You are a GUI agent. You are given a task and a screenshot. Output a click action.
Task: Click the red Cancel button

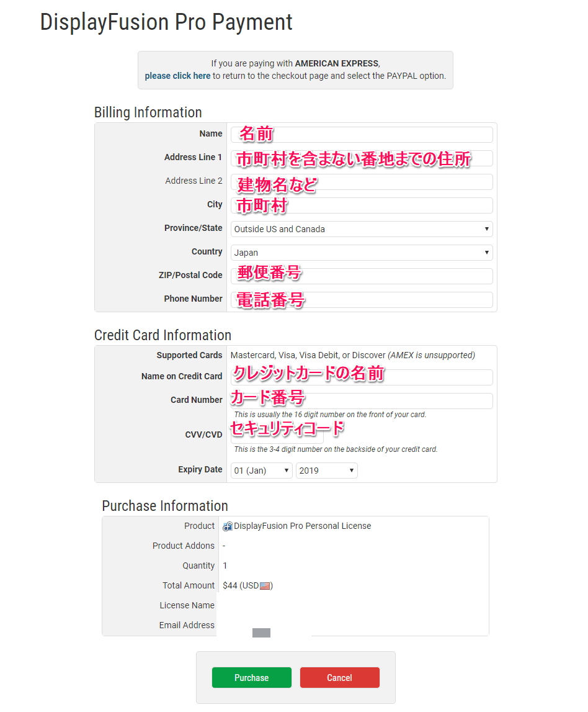pos(340,677)
